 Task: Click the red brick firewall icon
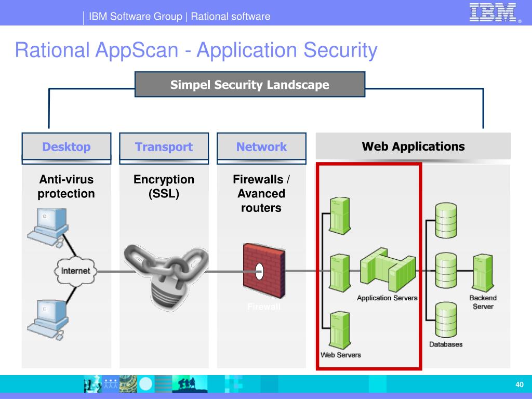[264, 270]
